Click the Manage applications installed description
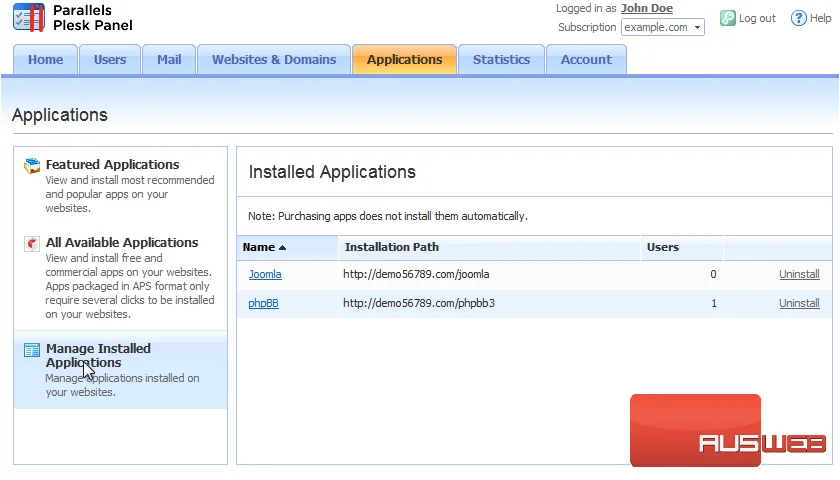Image resolution: width=840 pixels, height=480 pixels. pos(122,385)
